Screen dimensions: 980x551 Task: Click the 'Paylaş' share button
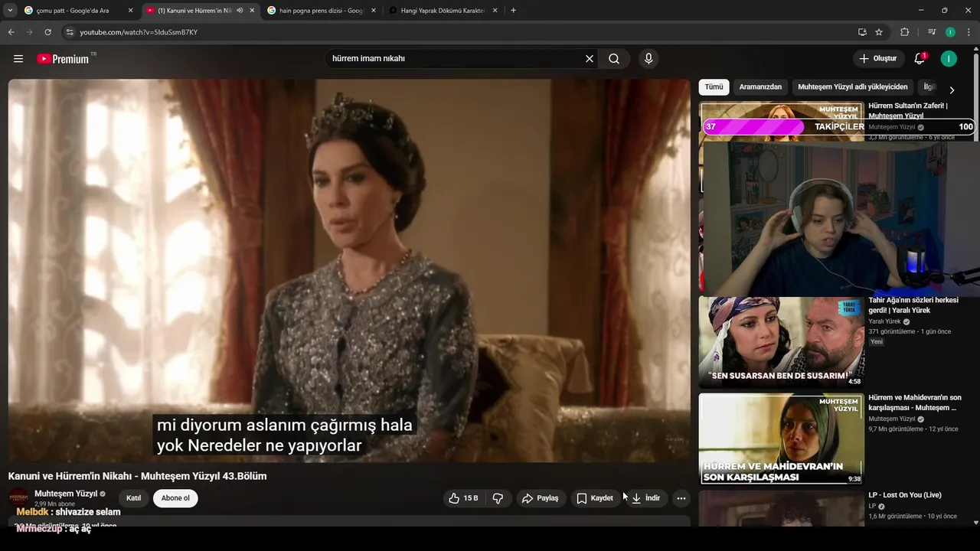[x=541, y=498]
